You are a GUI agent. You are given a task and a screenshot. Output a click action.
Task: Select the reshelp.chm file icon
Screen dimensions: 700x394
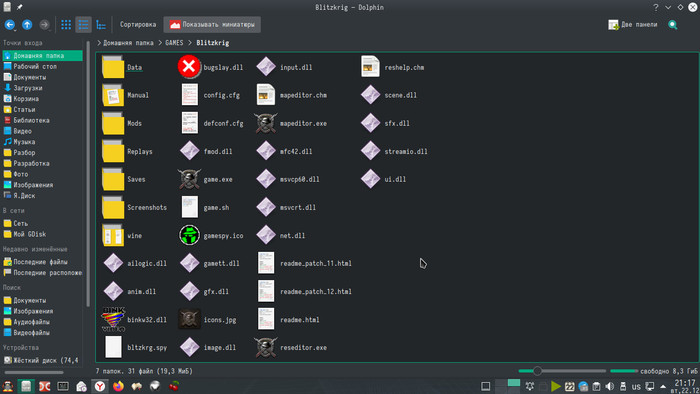click(x=370, y=67)
